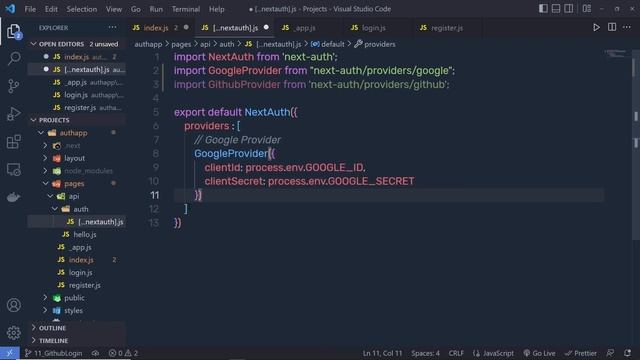This screenshot has width=640, height=360.
Task: Open the Terminal menu
Action: click(186, 9)
